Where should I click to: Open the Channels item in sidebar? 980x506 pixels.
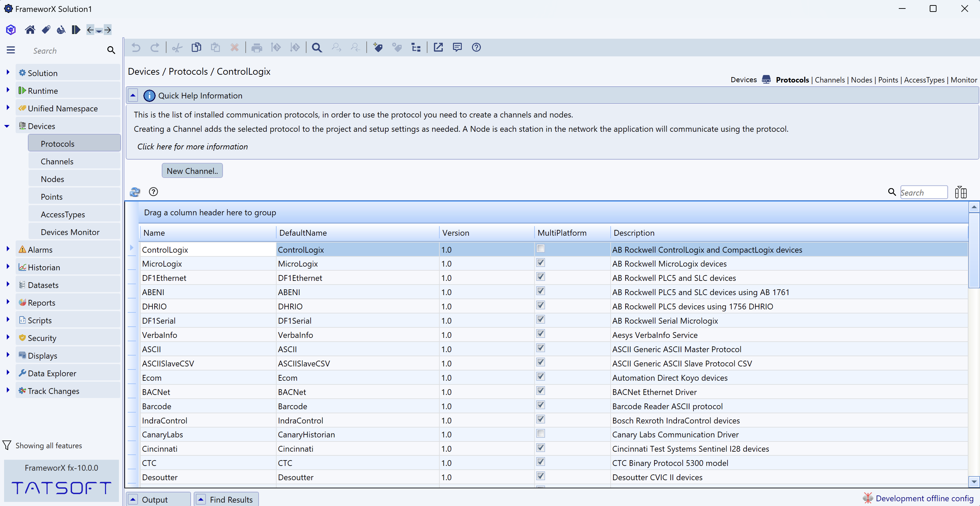tap(74, 162)
